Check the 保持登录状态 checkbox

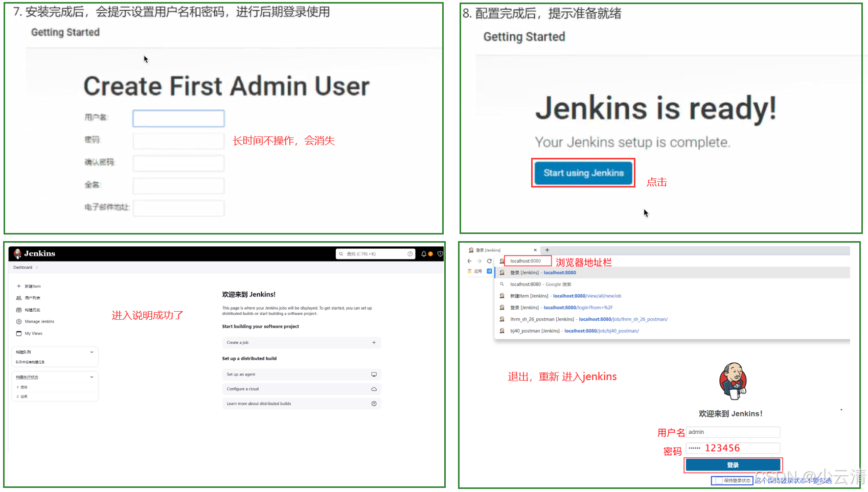pos(719,481)
